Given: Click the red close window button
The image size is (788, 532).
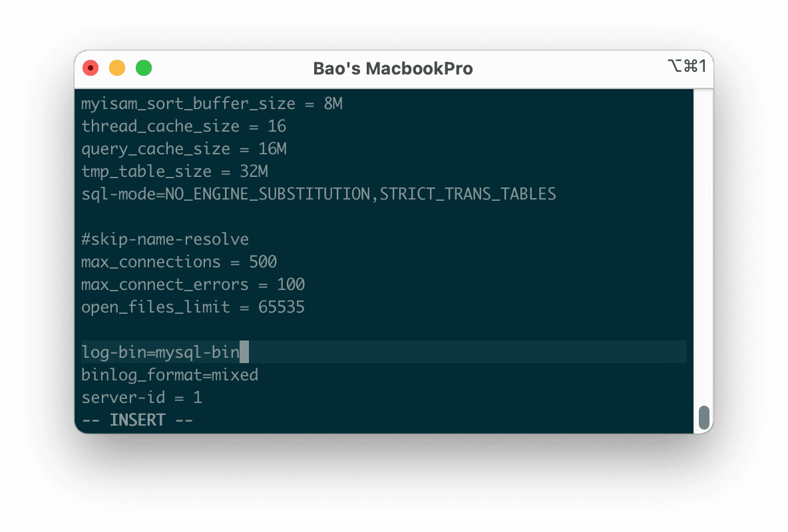Looking at the screenshot, I should tap(91, 68).
